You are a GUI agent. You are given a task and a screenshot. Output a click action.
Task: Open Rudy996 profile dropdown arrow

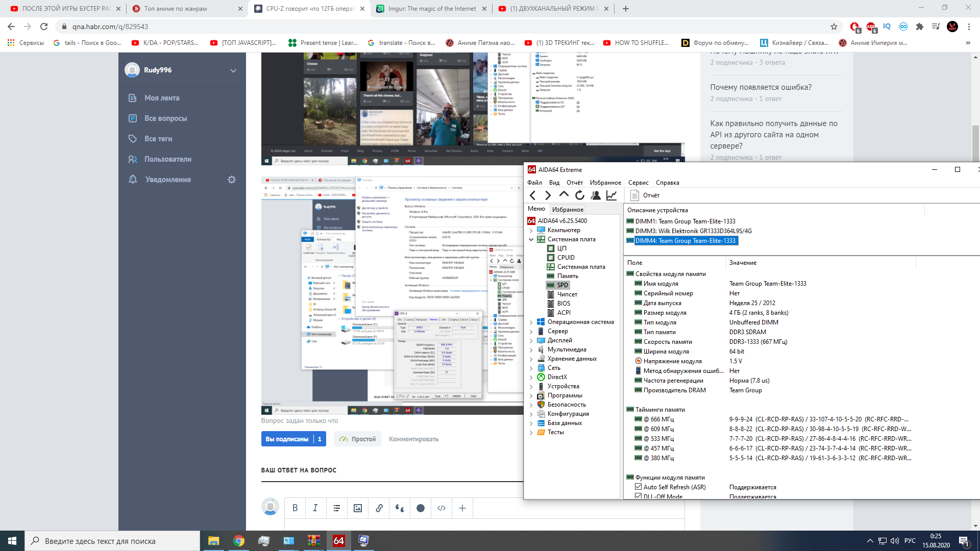click(233, 70)
